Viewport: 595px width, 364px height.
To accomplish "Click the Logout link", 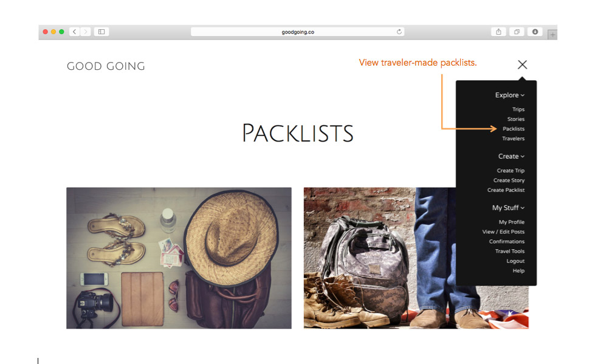I will 515,261.
